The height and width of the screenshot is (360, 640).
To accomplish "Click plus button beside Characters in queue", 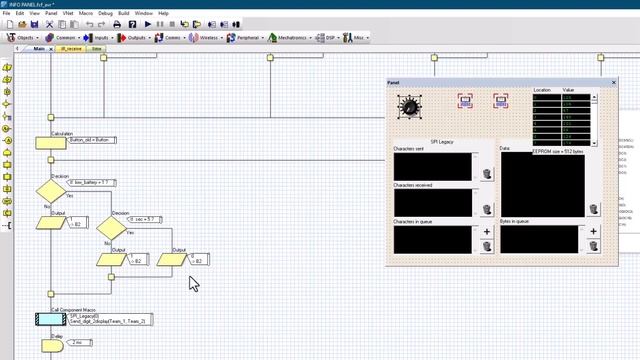I will 487,232.
